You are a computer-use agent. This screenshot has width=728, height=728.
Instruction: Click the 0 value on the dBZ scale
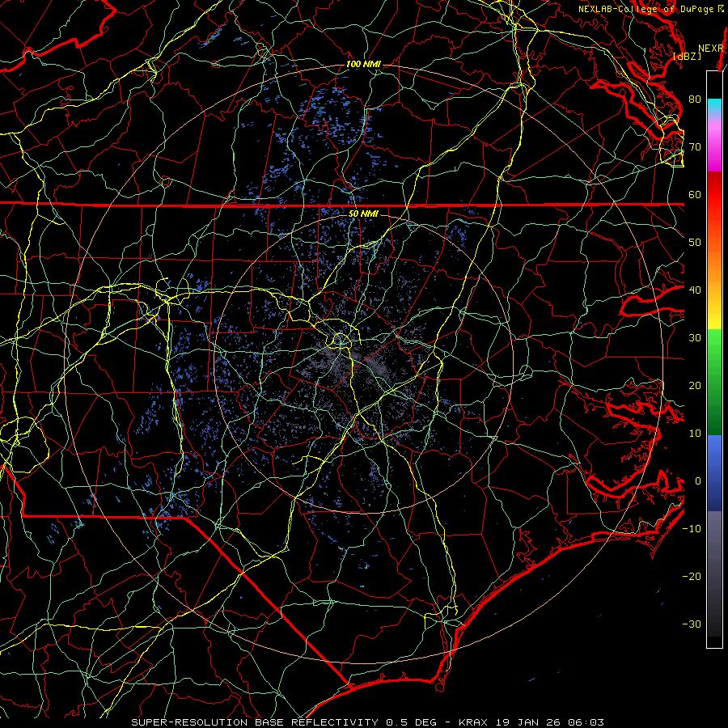[x=698, y=481]
